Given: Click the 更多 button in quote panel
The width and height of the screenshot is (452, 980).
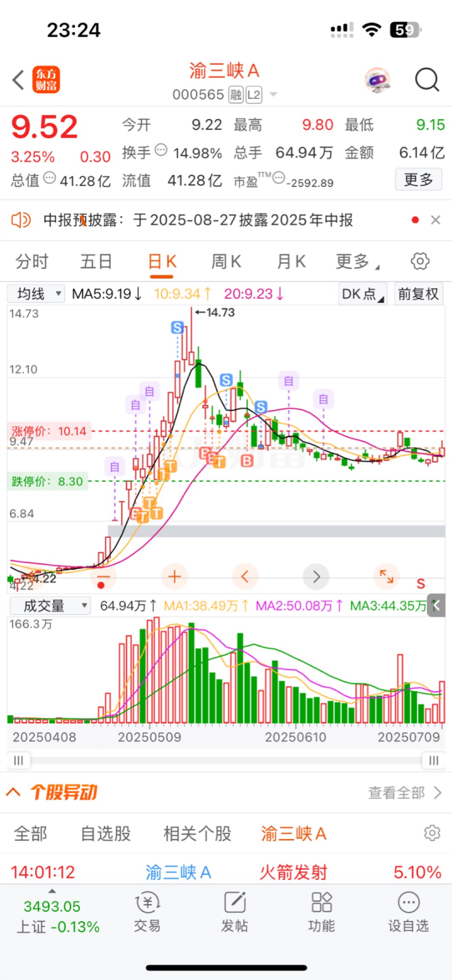Looking at the screenshot, I should (418, 180).
